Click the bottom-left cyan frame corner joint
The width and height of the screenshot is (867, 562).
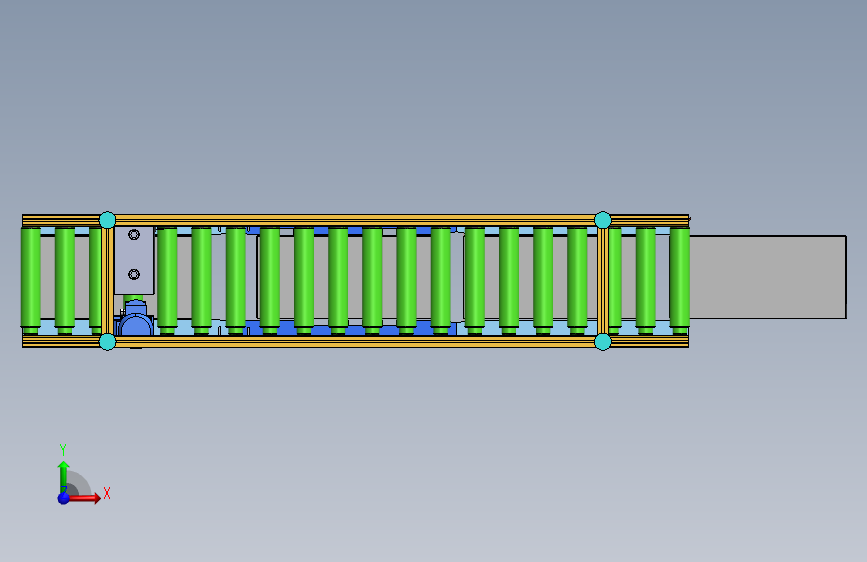(x=107, y=342)
